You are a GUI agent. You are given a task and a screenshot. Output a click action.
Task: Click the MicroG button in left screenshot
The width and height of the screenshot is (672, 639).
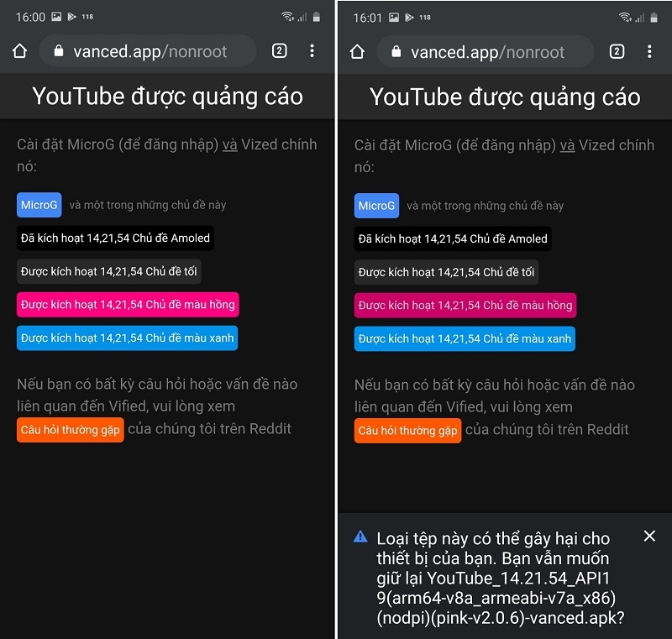coord(39,205)
